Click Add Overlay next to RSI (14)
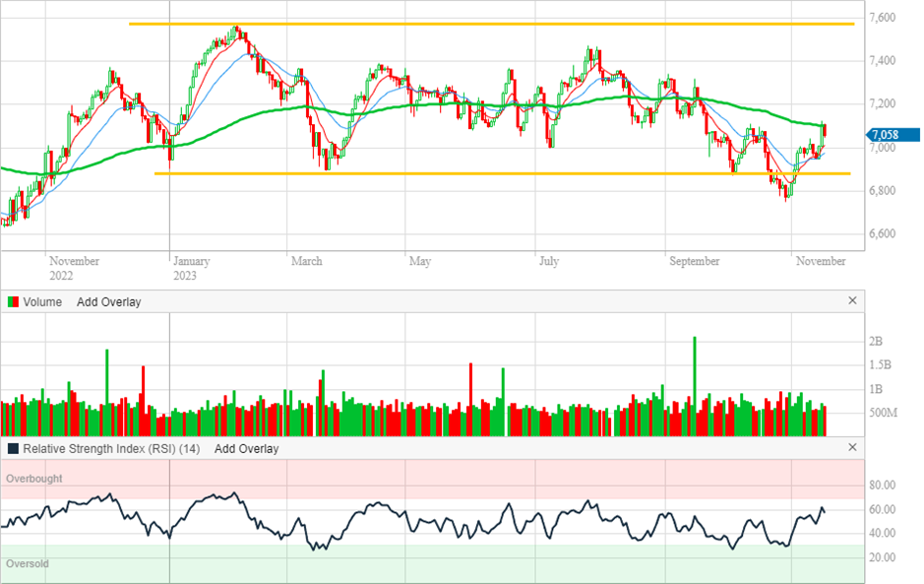 (246, 448)
